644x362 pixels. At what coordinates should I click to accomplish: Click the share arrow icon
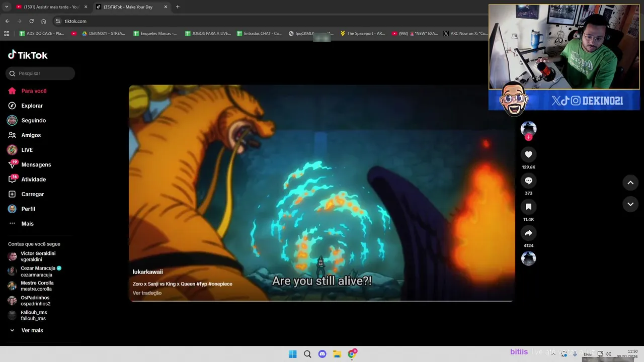528,233
